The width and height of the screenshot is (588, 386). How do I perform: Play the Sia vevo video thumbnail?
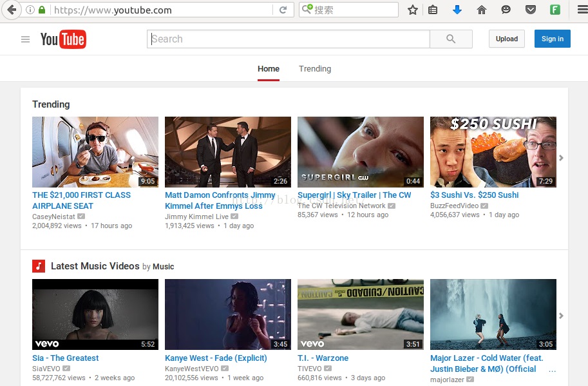point(95,314)
